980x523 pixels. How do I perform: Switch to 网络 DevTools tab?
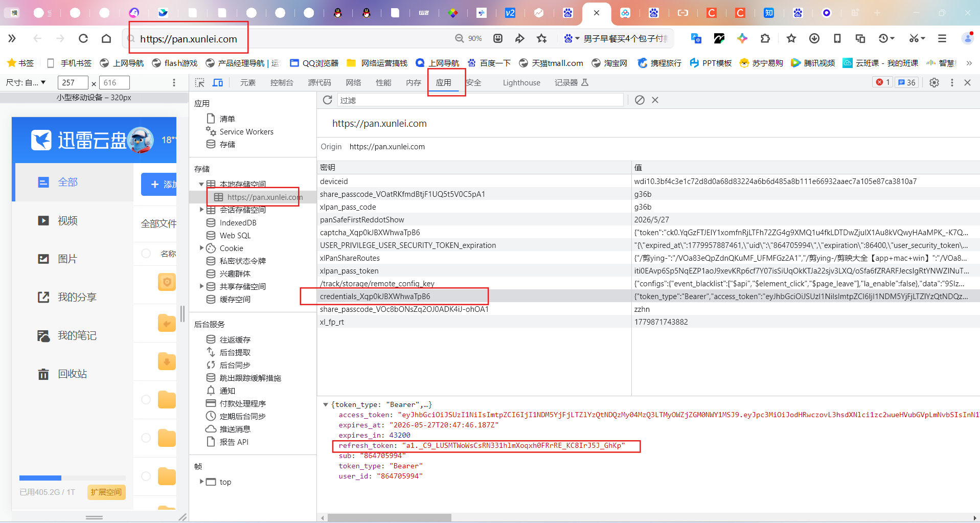point(353,82)
